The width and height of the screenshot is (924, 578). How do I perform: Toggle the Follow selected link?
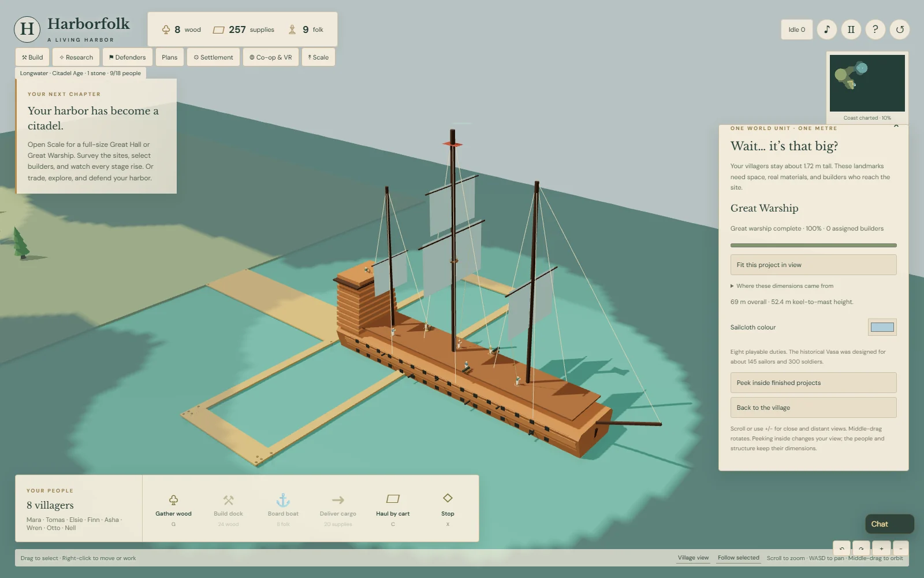point(738,558)
